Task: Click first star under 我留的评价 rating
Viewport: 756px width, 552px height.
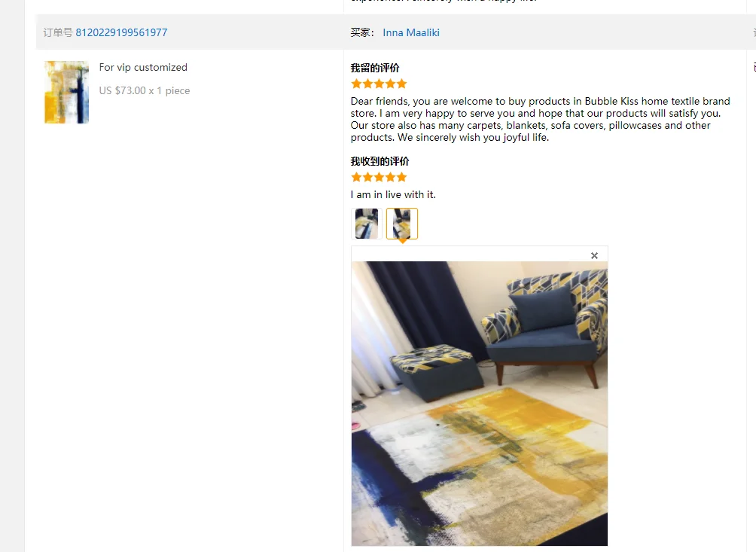Action: (x=356, y=84)
